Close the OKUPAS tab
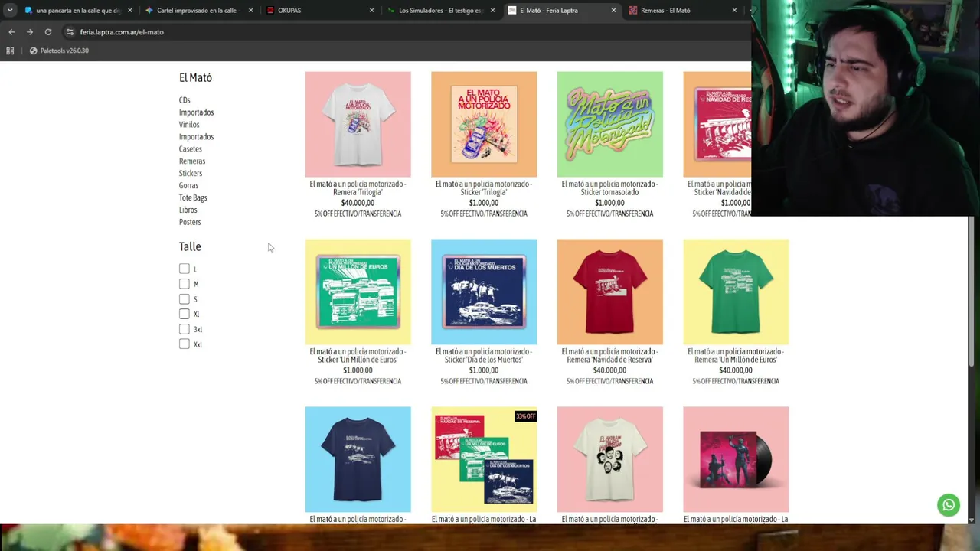This screenshot has width=980, height=551. pyautogui.click(x=371, y=11)
